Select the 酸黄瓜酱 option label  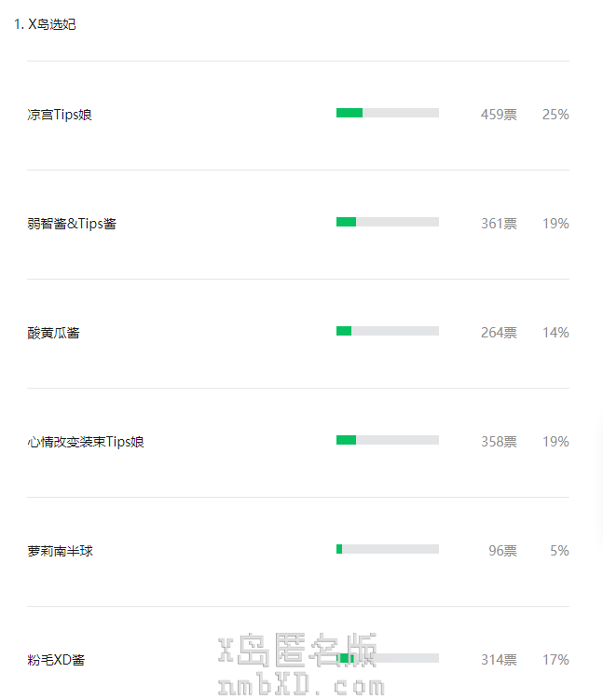pyautogui.click(x=53, y=333)
